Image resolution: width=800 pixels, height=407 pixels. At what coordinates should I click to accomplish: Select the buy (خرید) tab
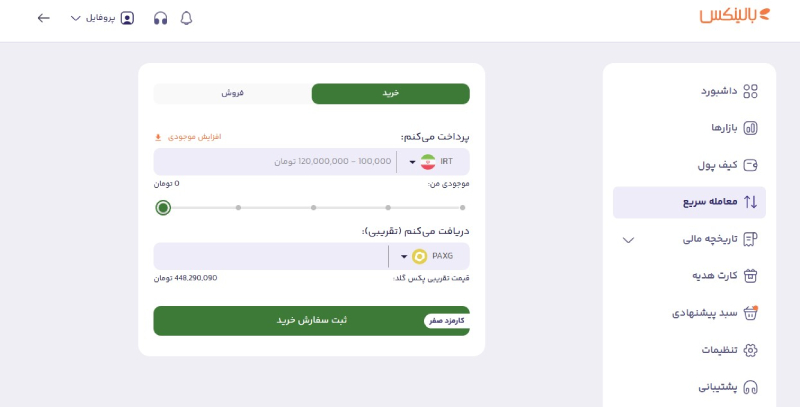[390, 93]
